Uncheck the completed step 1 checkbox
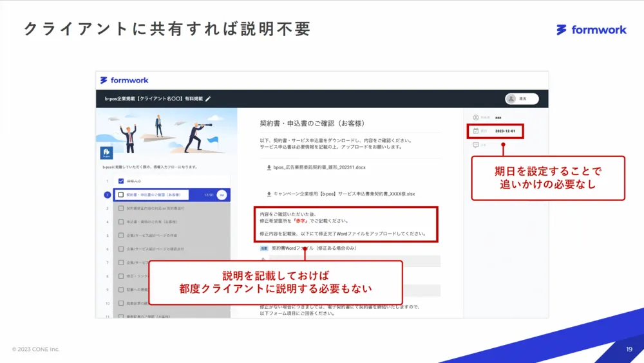644x363 pixels. [121, 181]
